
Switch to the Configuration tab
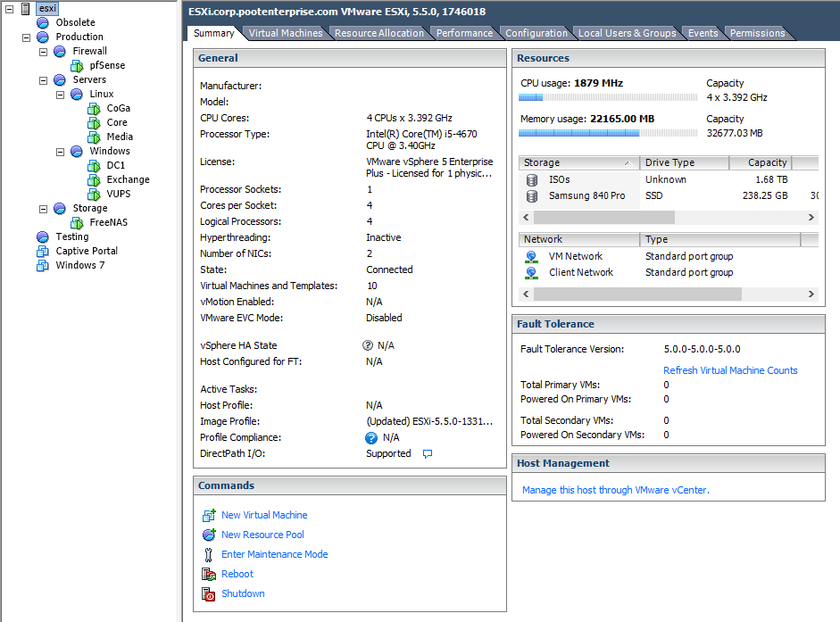tap(536, 33)
